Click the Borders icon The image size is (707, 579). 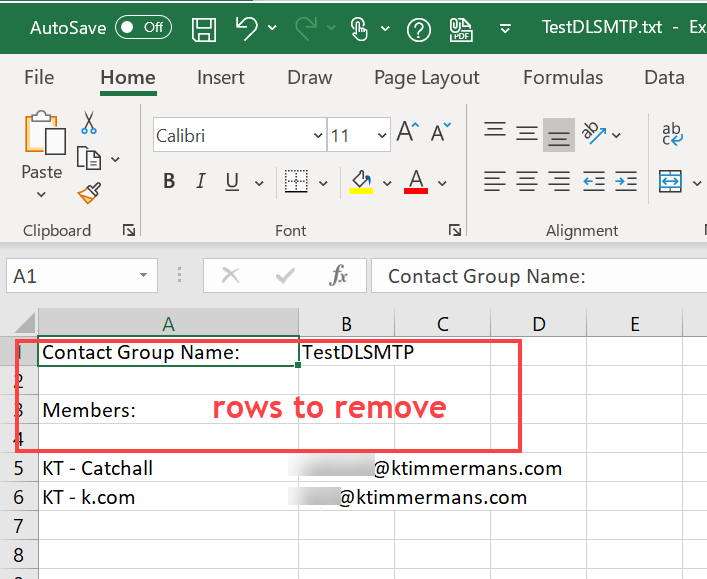[x=297, y=181]
